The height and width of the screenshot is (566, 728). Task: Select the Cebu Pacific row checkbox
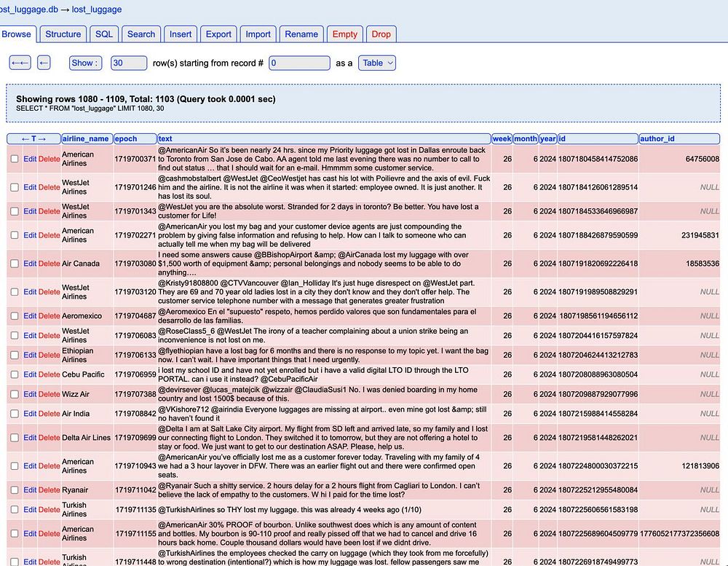[15, 374]
